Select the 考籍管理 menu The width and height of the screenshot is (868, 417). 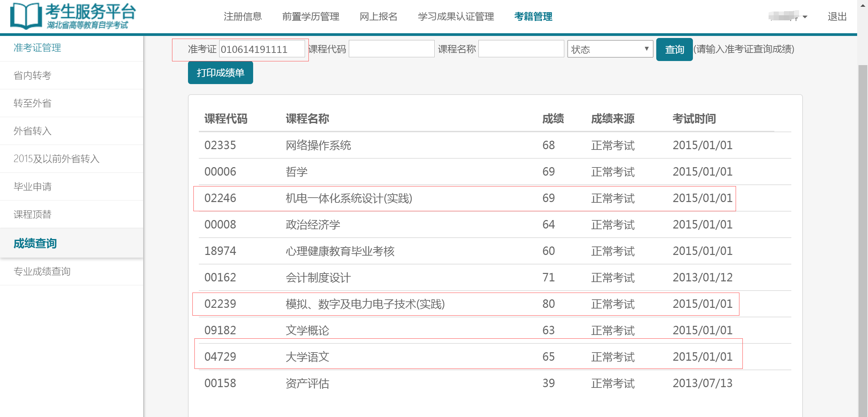click(533, 16)
